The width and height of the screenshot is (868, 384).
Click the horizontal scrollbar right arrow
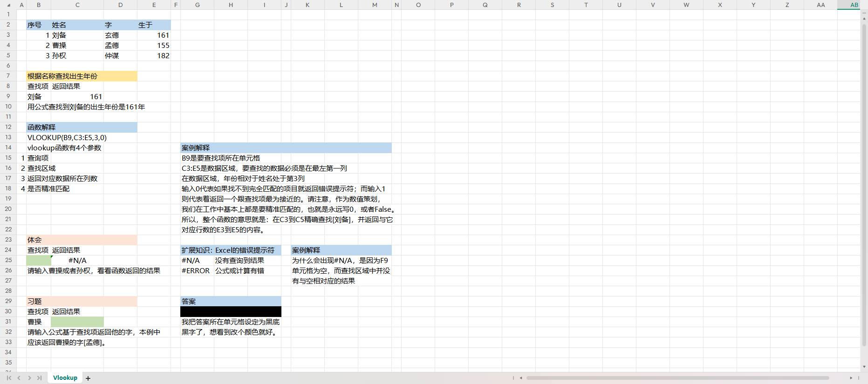(851, 378)
